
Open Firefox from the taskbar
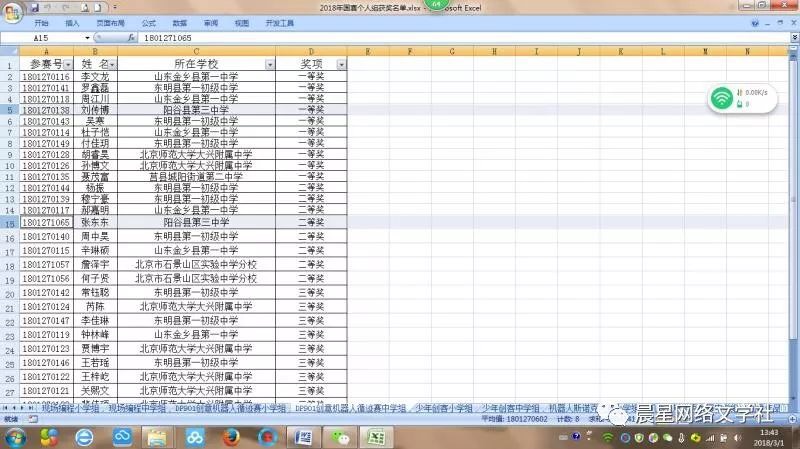tap(231, 437)
